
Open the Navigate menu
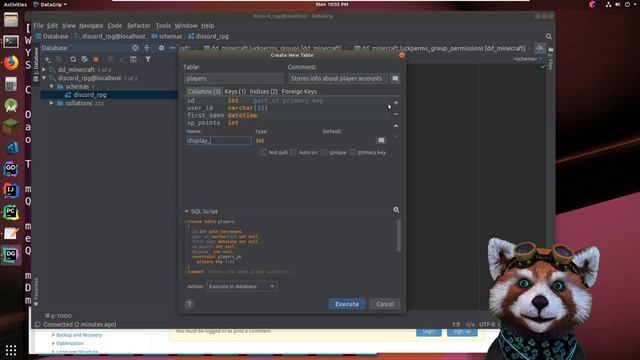[x=91, y=25]
